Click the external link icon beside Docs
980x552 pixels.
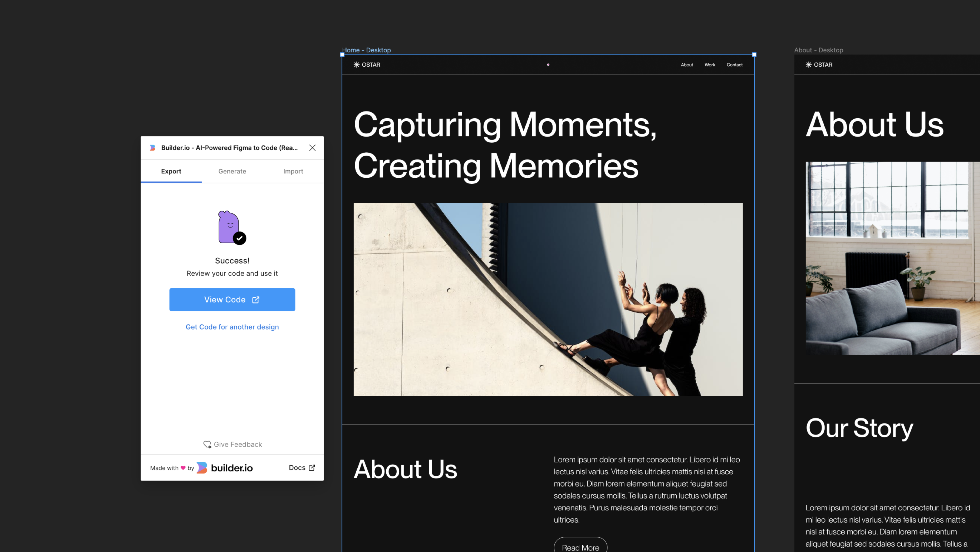click(x=312, y=467)
